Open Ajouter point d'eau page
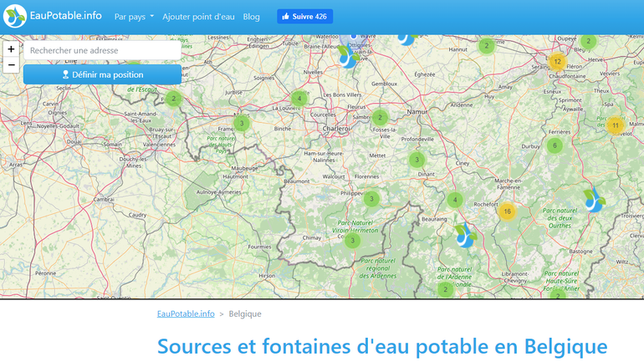Image resolution: width=644 pixels, height=362 pixels. (198, 17)
